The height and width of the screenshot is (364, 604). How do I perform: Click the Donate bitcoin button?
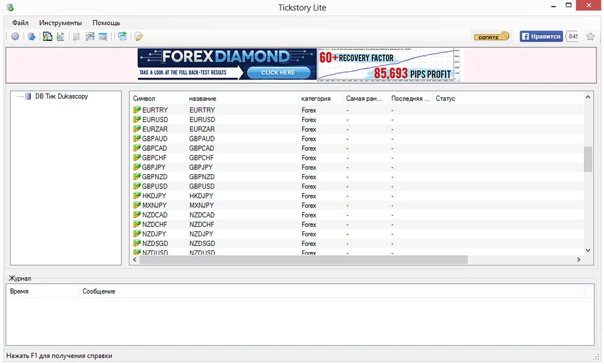492,36
